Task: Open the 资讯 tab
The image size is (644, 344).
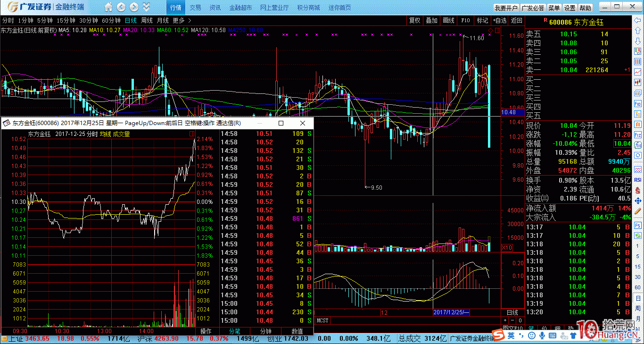Action: tap(215, 8)
